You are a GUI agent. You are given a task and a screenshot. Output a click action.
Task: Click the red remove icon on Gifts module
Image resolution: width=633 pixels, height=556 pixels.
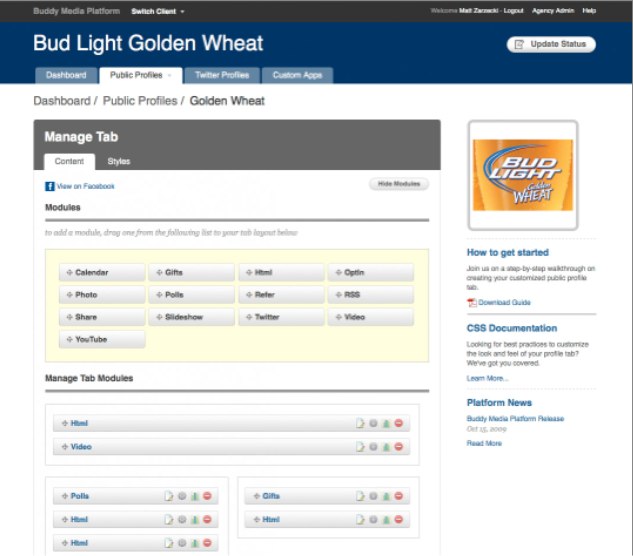pyautogui.click(x=400, y=495)
